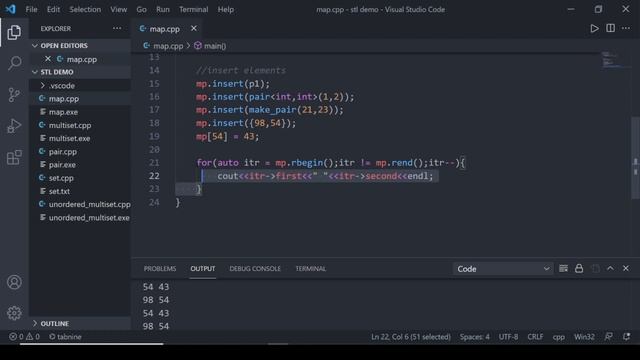The image size is (640, 360).
Task: Expand the Outline section
Action: (x=80, y=323)
